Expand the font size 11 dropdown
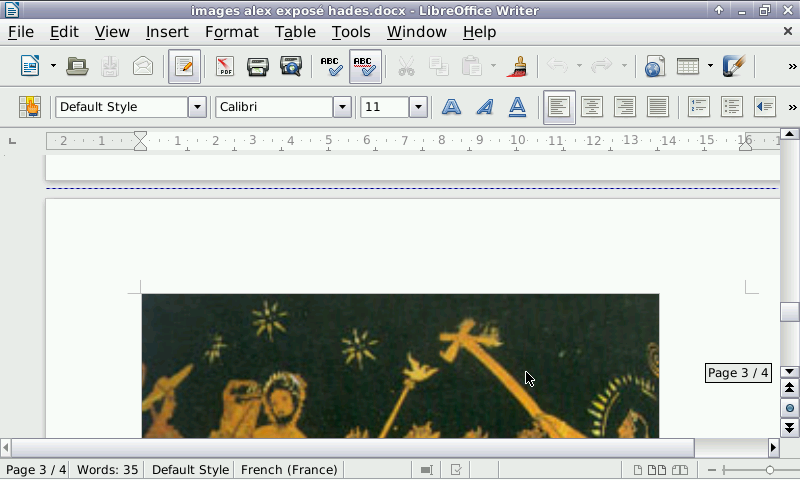The width and height of the screenshot is (800, 480). point(418,107)
